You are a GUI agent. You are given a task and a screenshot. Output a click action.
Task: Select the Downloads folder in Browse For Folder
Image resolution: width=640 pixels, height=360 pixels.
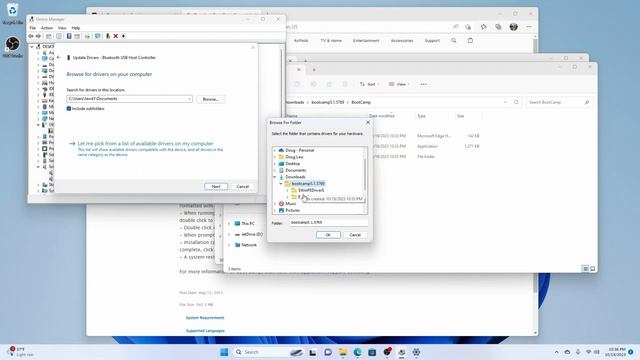point(295,177)
